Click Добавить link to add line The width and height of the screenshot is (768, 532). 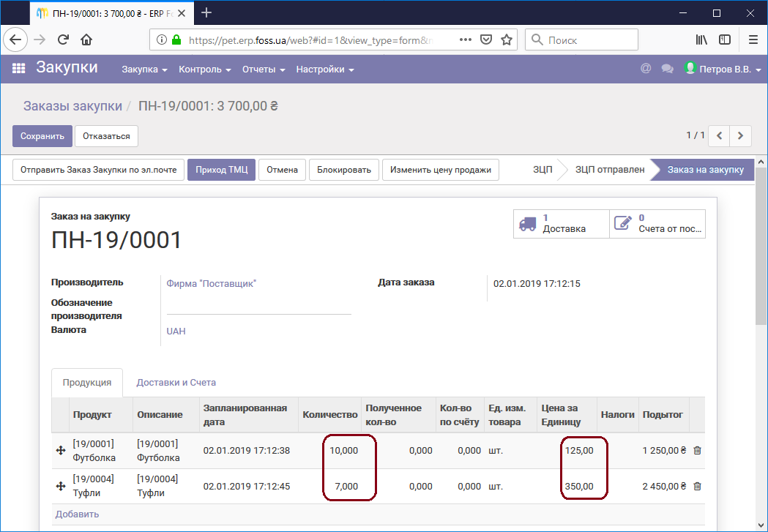(x=77, y=514)
